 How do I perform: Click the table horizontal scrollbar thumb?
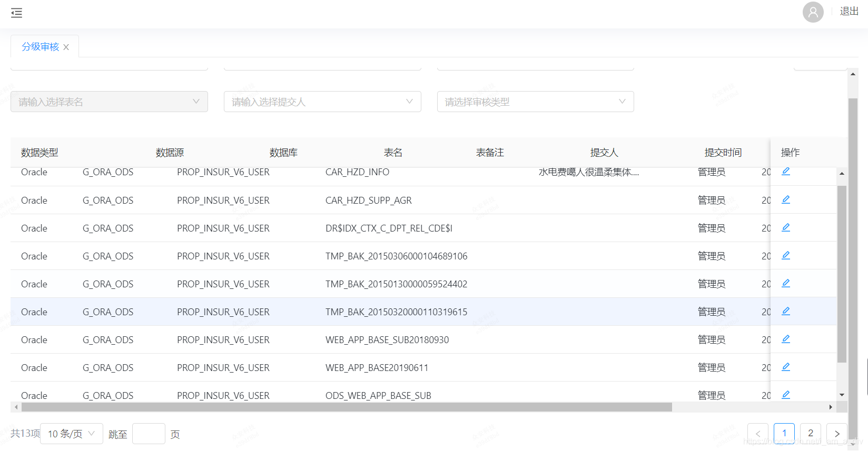coord(347,407)
